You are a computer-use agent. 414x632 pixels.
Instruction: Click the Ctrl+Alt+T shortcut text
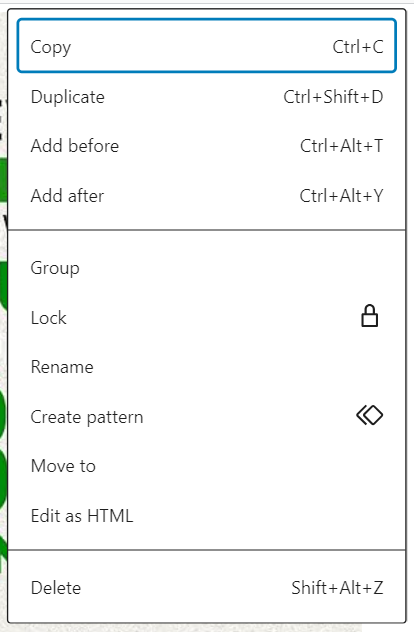click(x=341, y=146)
